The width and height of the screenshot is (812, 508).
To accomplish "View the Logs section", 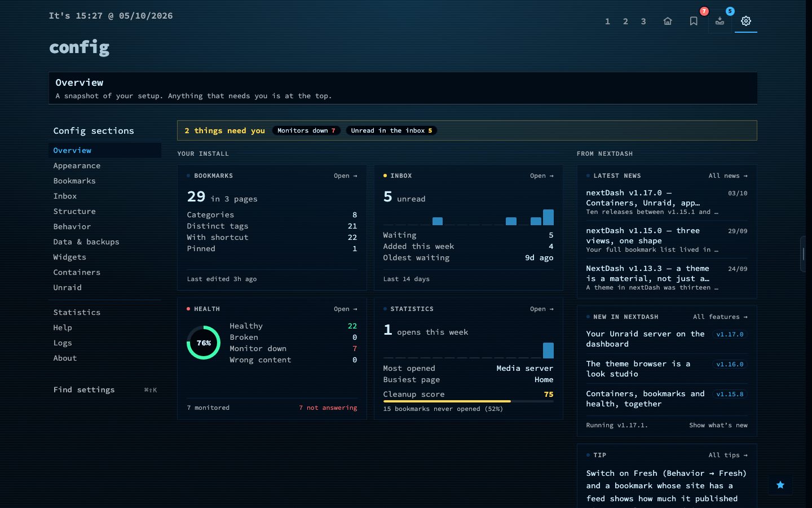I will (x=105, y=343).
